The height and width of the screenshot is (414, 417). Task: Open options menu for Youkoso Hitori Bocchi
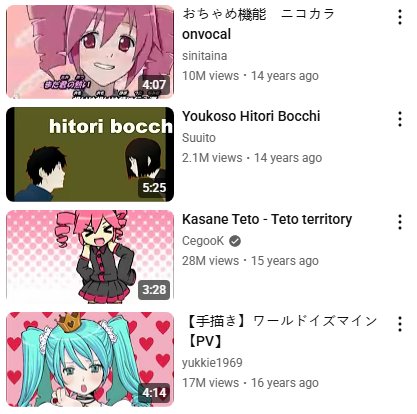point(400,119)
